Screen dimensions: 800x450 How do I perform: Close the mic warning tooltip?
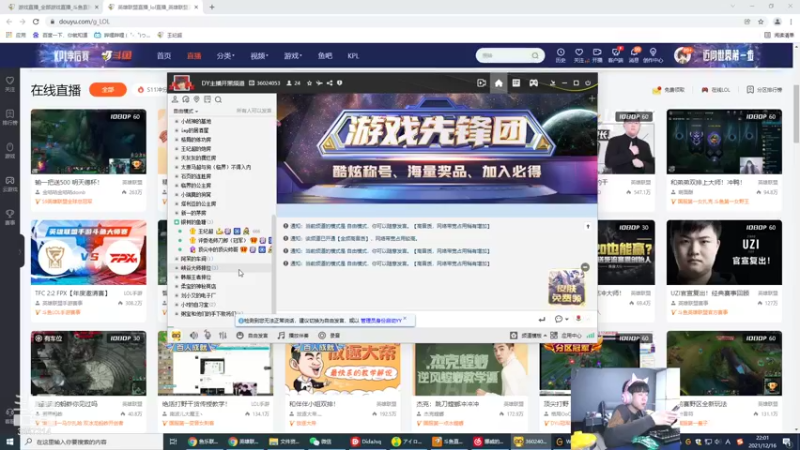(405, 319)
